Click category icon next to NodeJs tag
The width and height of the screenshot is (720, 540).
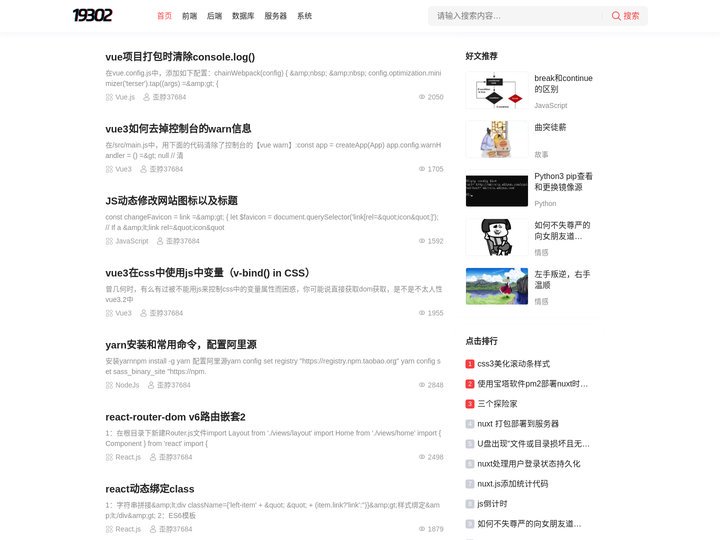pos(109,385)
